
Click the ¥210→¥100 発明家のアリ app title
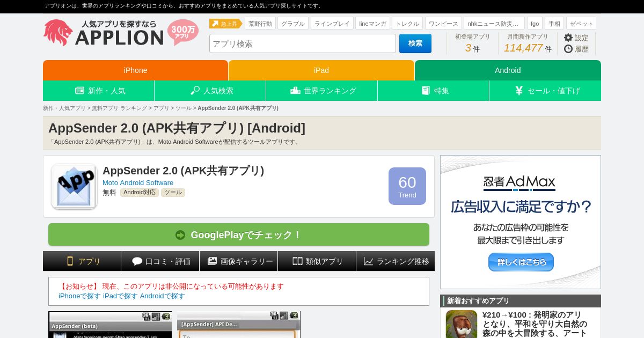[x=535, y=324]
